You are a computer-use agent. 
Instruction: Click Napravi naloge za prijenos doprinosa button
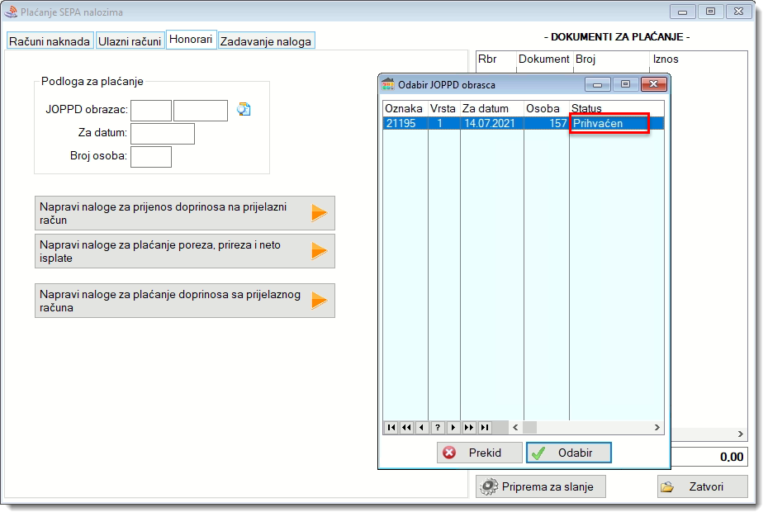pos(184,213)
